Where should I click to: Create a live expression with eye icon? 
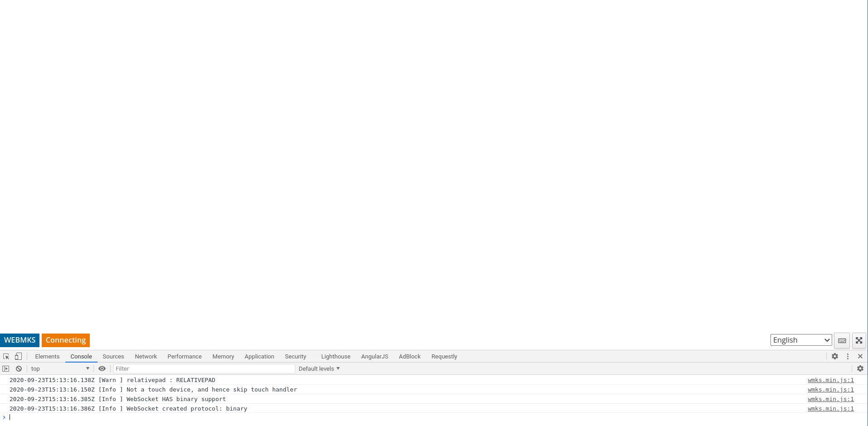pyautogui.click(x=102, y=369)
